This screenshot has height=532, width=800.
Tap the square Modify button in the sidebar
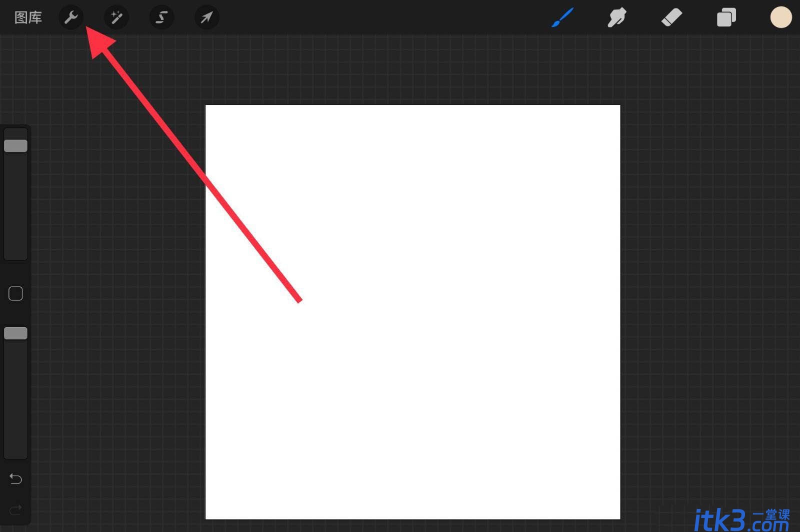pos(15,294)
